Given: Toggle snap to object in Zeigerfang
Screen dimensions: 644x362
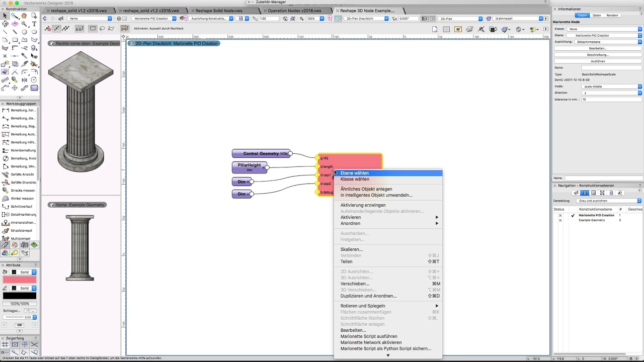Looking at the screenshot, I should 15,345.
